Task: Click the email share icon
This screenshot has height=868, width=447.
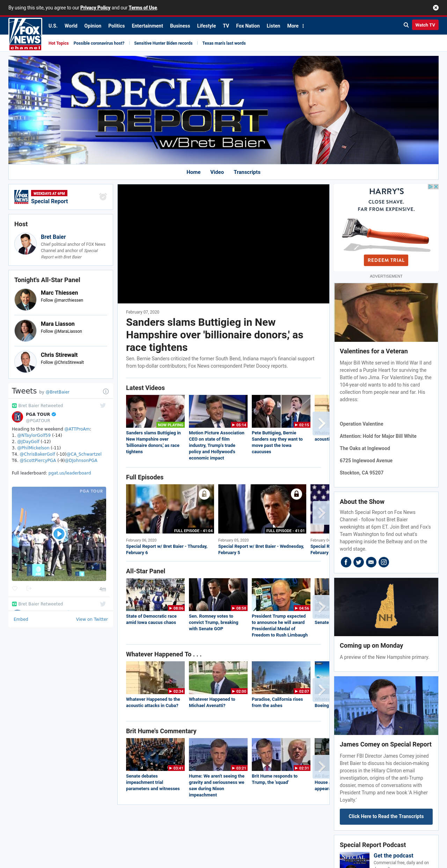Action: [x=371, y=562]
